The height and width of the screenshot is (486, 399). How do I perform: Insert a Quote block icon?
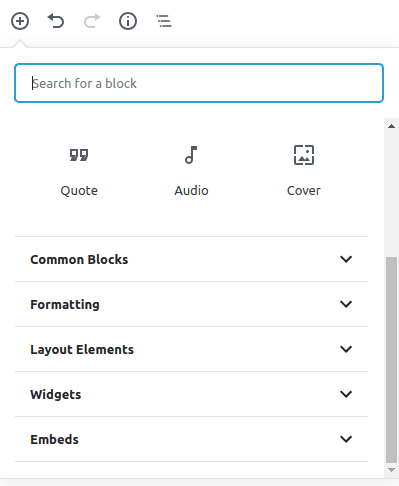(x=79, y=155)
